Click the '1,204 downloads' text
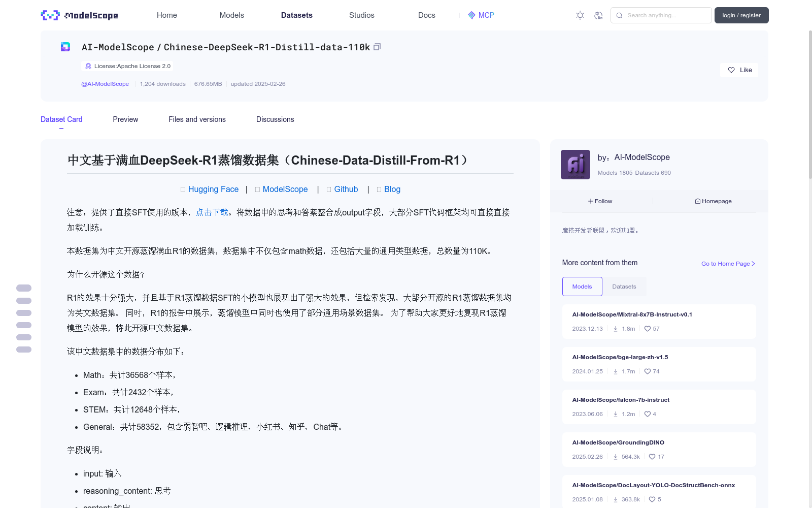The width and height of the screenshot is (812, 508). coord(162,84)
